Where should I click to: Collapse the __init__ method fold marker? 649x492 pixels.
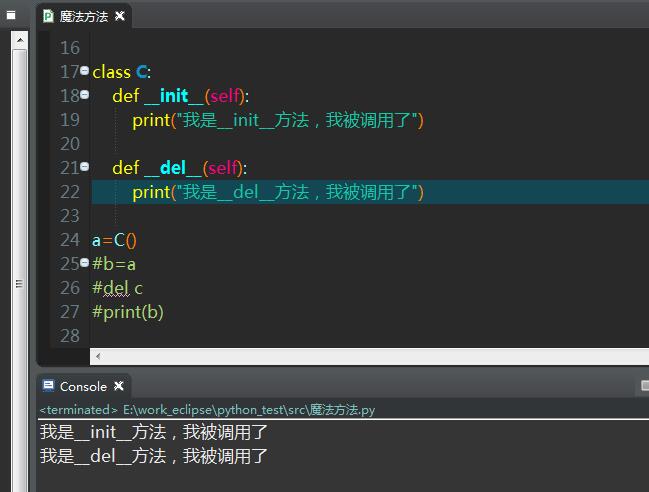(x=84, y=95)
